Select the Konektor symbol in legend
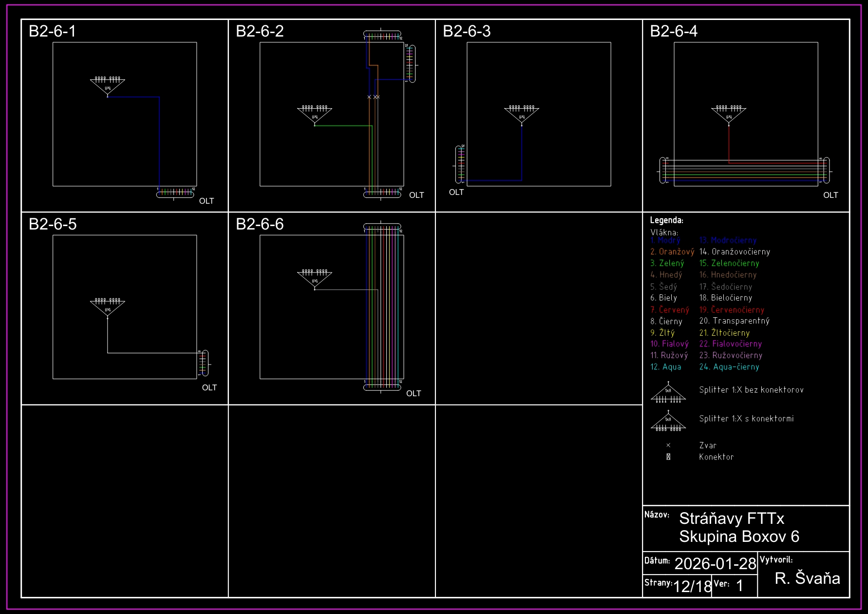Viewport: 868px width, 614px height. click(668, 457)
